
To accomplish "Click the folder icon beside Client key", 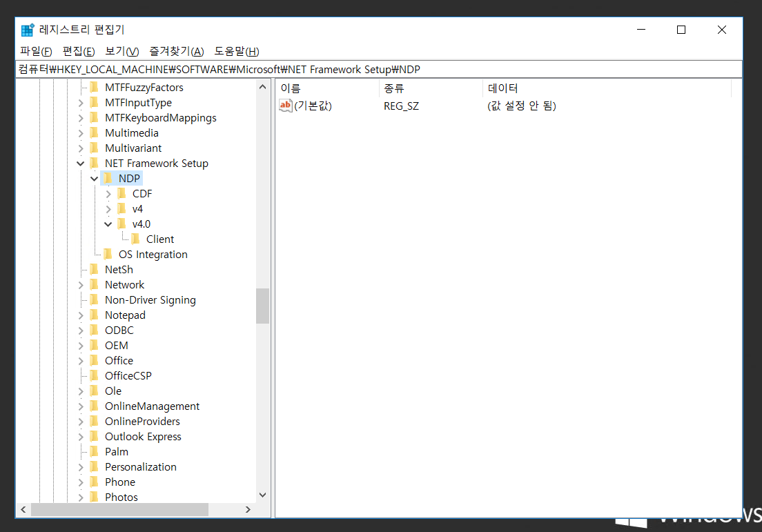I will 135,239.
